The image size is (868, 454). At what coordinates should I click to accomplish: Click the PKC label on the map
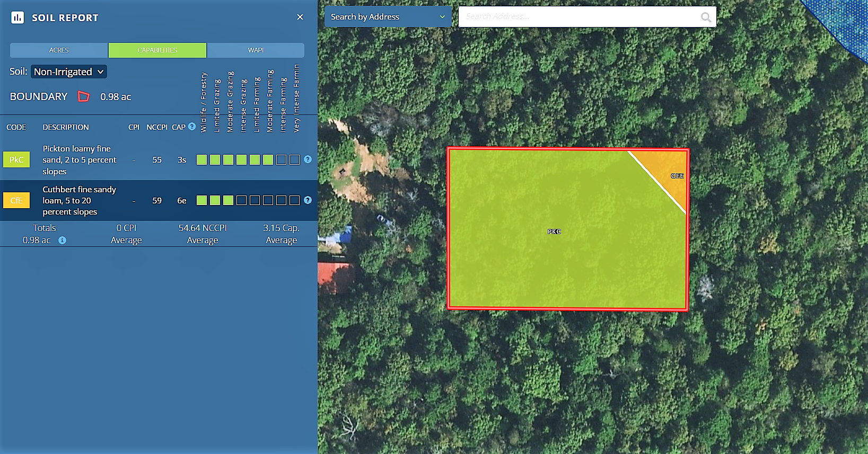[x=554, y=232]
